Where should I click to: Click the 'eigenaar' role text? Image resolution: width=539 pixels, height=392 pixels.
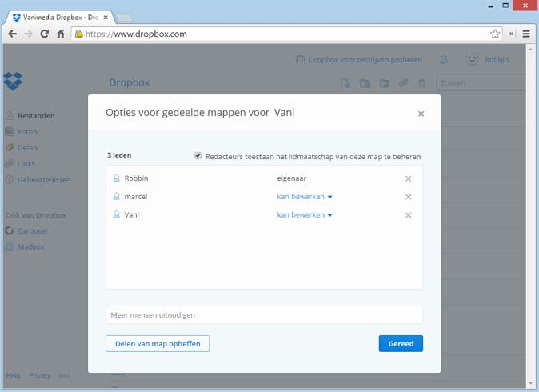tap(292, 178)
